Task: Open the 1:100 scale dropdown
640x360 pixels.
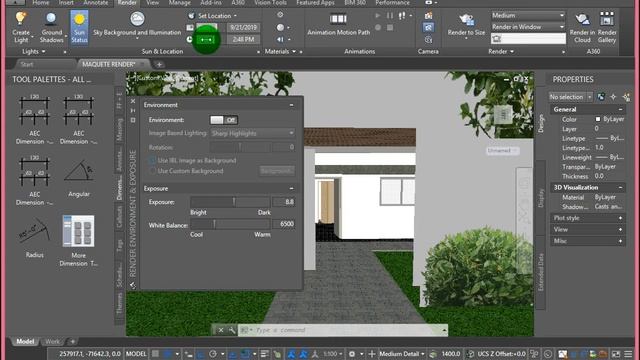Action: click(332, 354)
